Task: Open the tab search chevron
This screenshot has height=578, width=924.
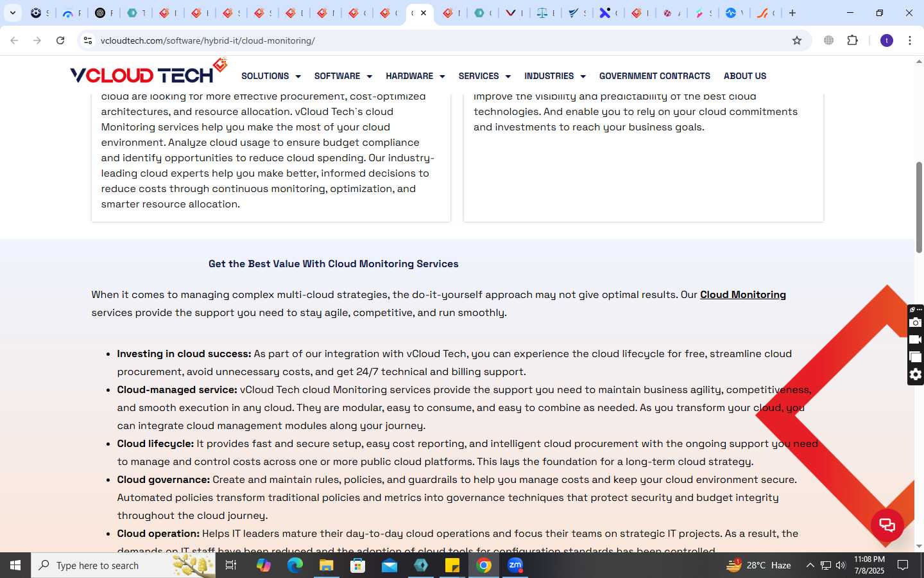Action: click(x=12, y=13)
